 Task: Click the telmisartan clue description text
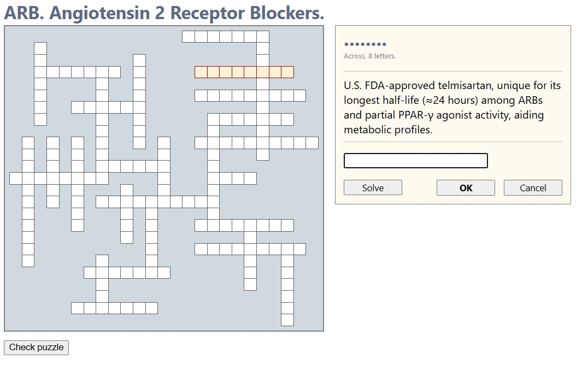(x=452, y=108)
